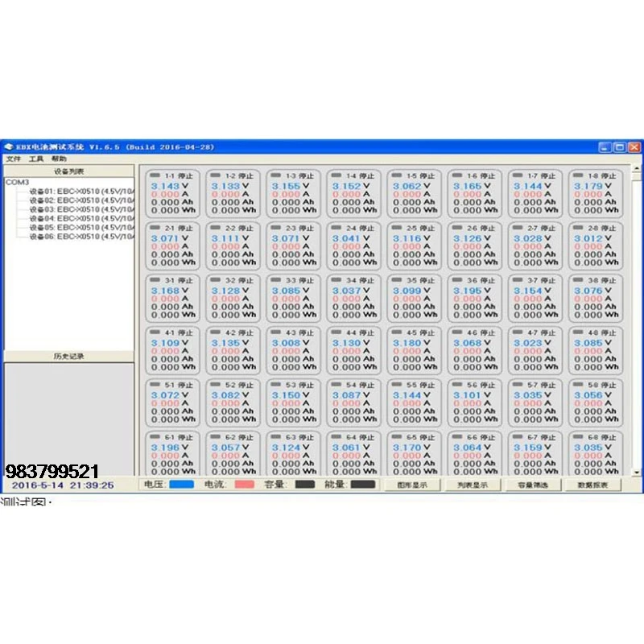Screen dimensions: 644x644
Task: Click the 3.008 V reading in channel 4-3
Action: click(x=290, y=343)
